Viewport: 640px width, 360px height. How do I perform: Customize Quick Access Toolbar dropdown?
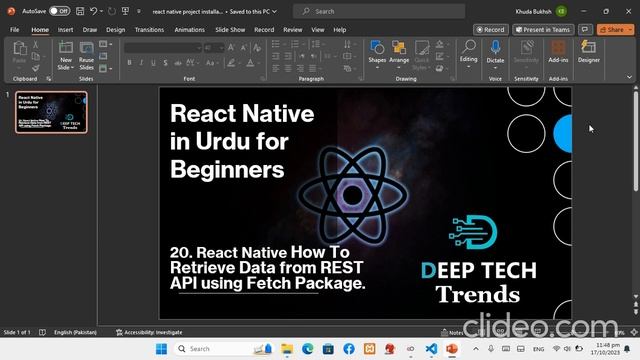pyautogui.click(x=139, y=11)
